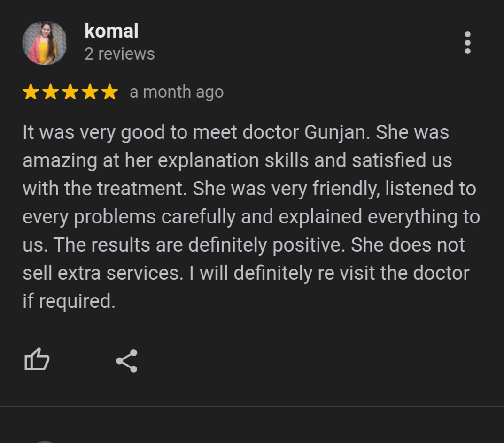Click the 'a month ago' timestamp
Image resolution: width=504 pixels, height=443 pixels.
[x=177, y=92]
